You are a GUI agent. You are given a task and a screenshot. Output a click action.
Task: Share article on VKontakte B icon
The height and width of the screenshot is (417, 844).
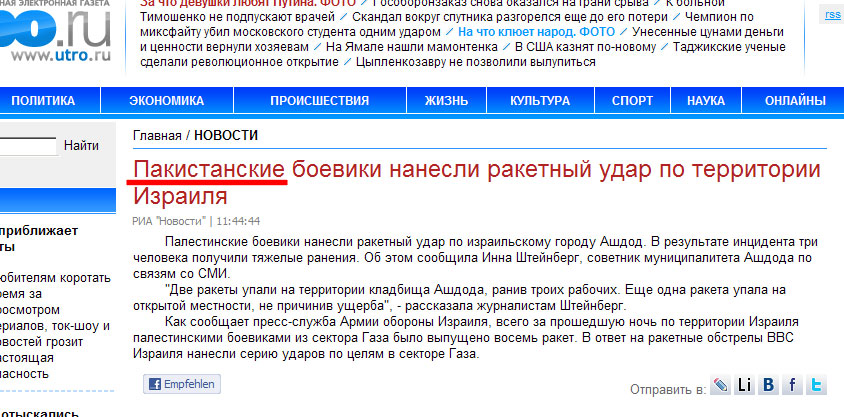coord(768,385)
